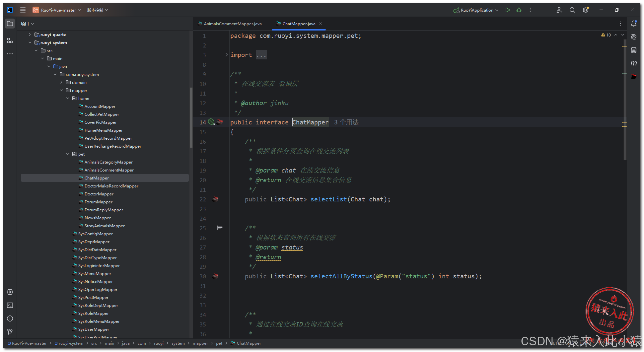Open the Structure tool window
The height and width of the screenshot is (352, 644).
10,40
